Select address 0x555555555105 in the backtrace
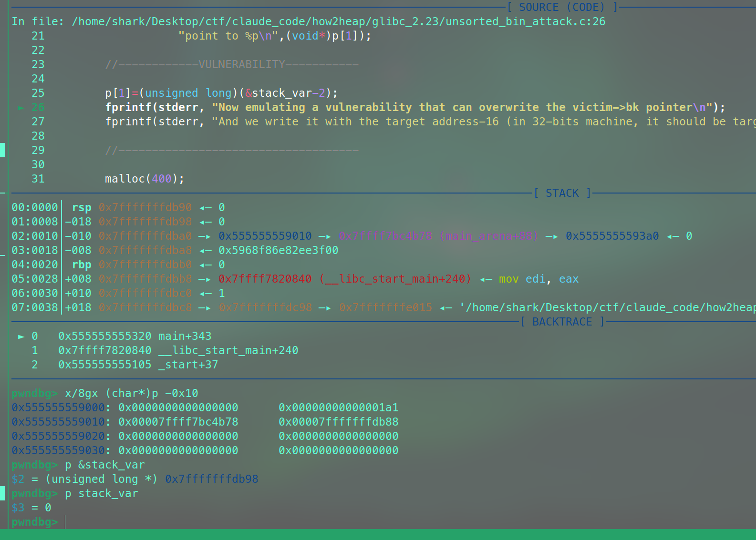 (105, 365)
